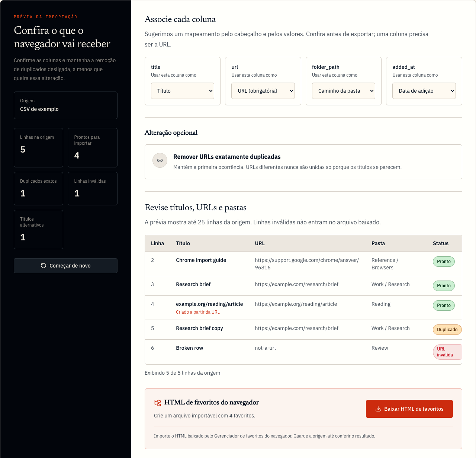Click the Associe cada coluna heading
476x458 pixels.
coord(180,19)
